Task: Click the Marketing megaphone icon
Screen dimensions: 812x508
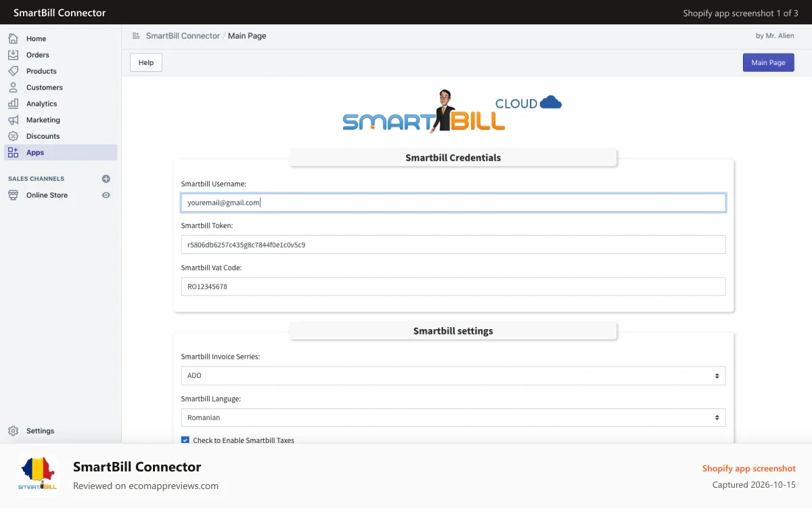Action: pos(13,120)
